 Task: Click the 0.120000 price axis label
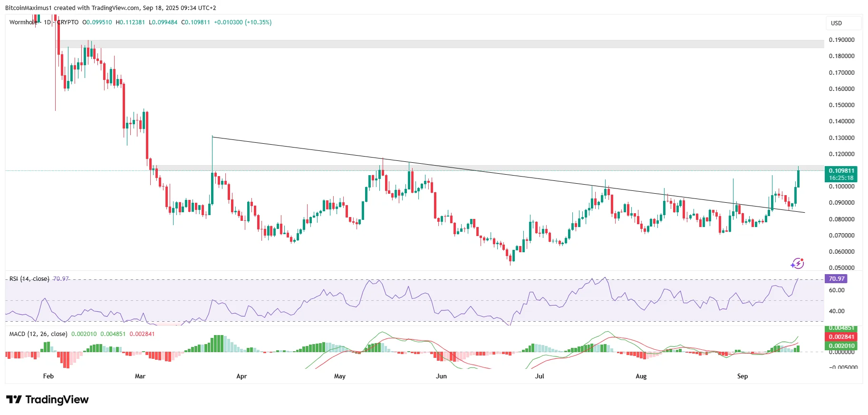[x=841, y=154]
